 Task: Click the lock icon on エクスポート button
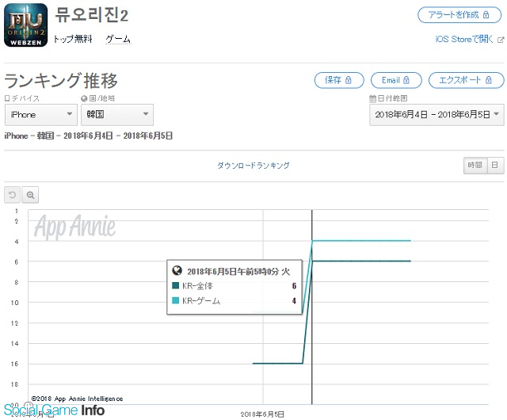click(489, 79)
